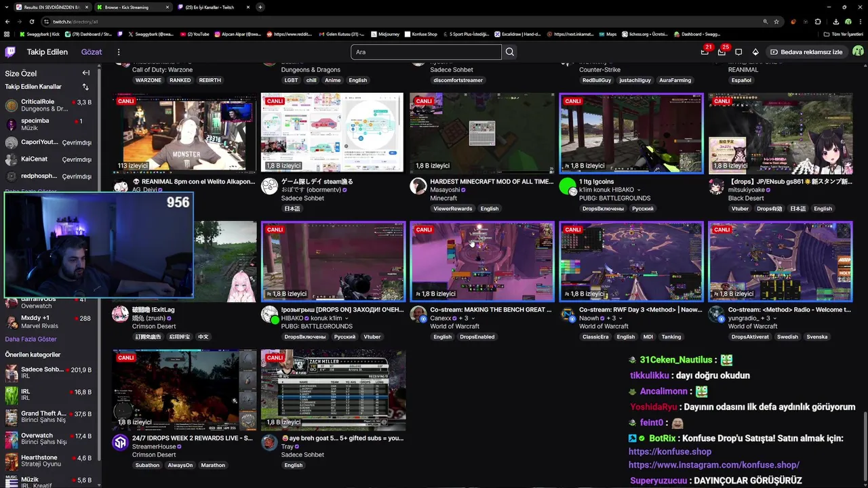Image resolution: width=868 pixels, height=488 pixels.
Task: Open specimba in followed channels
Action: pos(47,124)
